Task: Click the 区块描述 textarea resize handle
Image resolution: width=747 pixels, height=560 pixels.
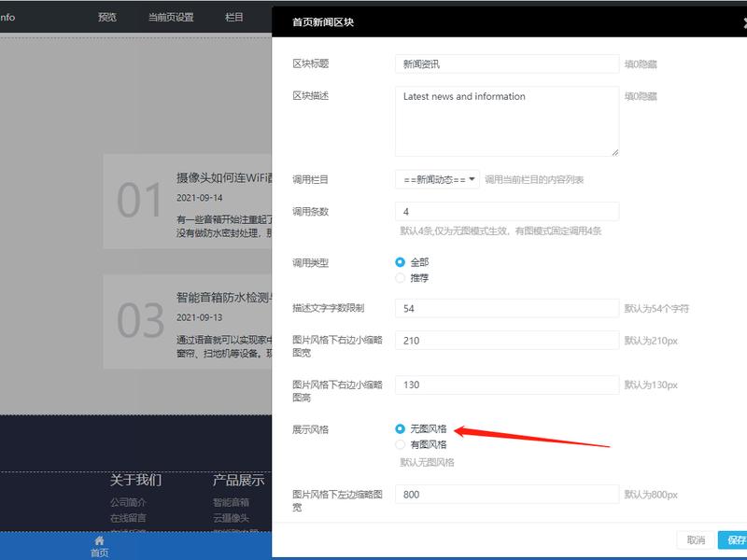Action: 615,152
